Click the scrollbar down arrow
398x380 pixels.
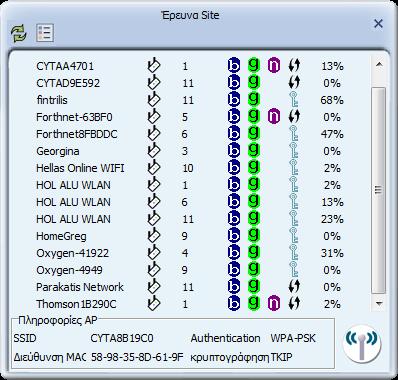pos(379,303)
